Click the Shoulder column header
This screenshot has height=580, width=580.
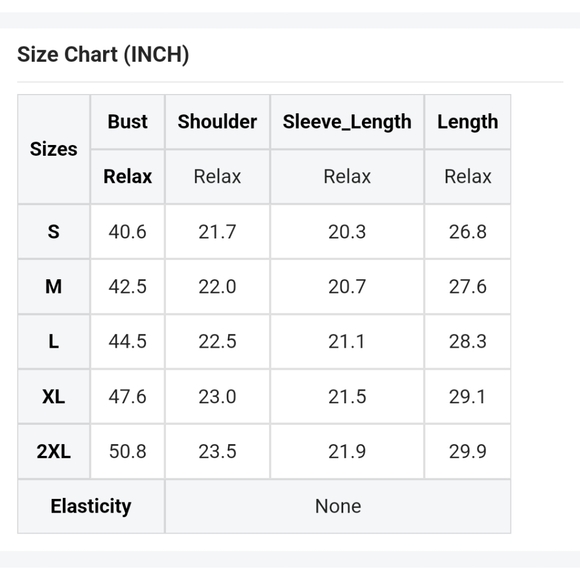tap(218, 122)
